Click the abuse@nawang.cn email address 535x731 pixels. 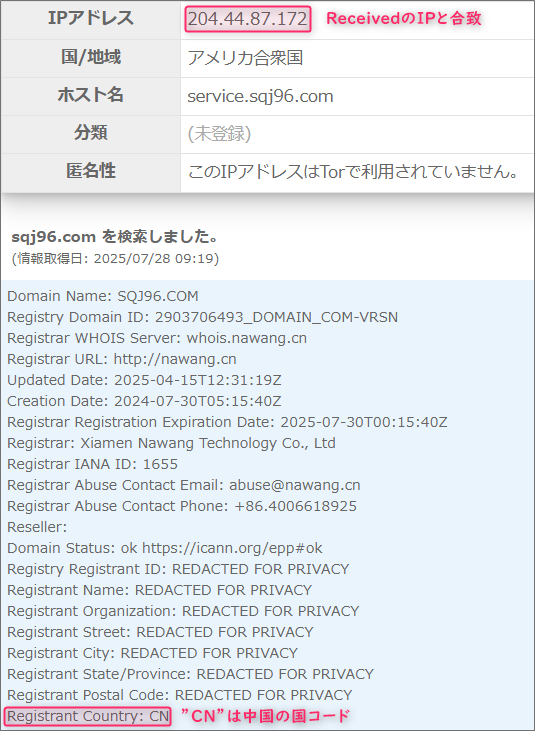pos(295,485)
